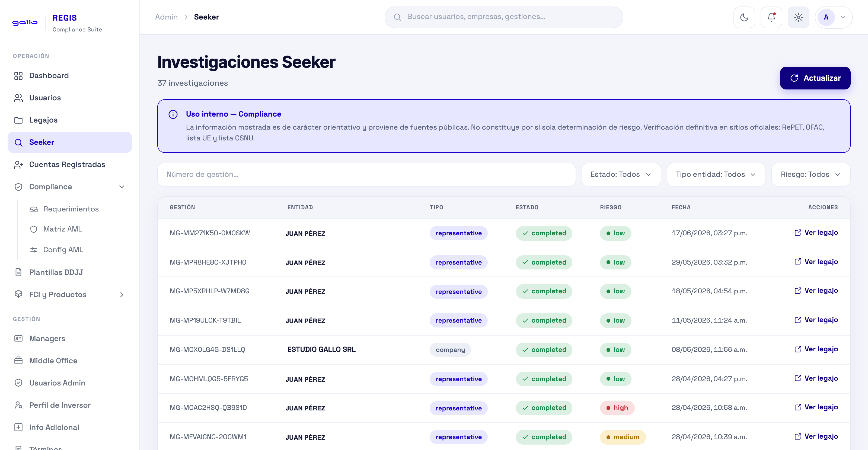Click the Actualizar refresh button
Viewport: 868px width, 450px height.
pos(815,78)
